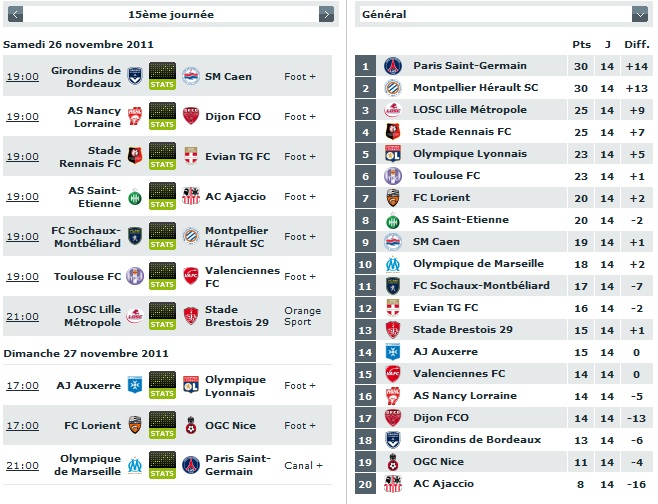Open 21:00 time link for Marseille match

pos(23,466)
